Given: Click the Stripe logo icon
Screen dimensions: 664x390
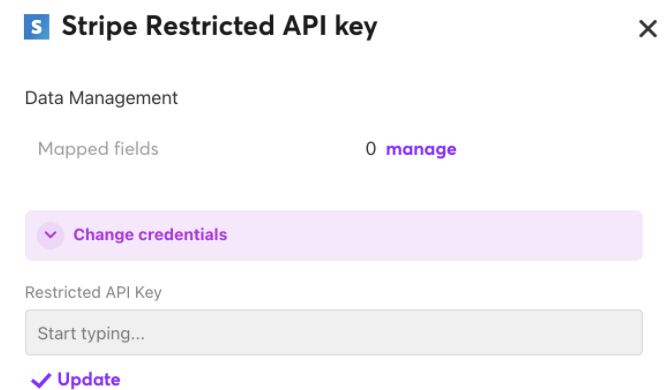Looking at the screenshot, I should (x=36, y=27).
